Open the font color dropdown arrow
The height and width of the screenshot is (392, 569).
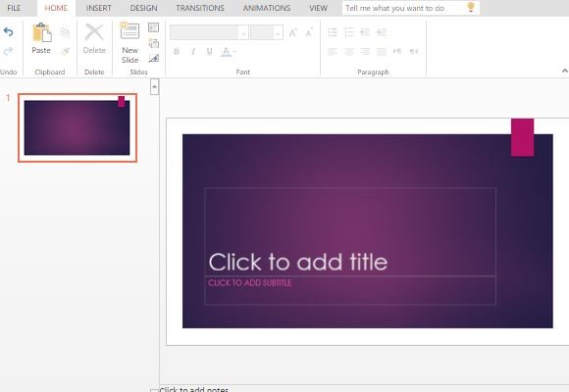pyautogui.click(x=234, y=52)
